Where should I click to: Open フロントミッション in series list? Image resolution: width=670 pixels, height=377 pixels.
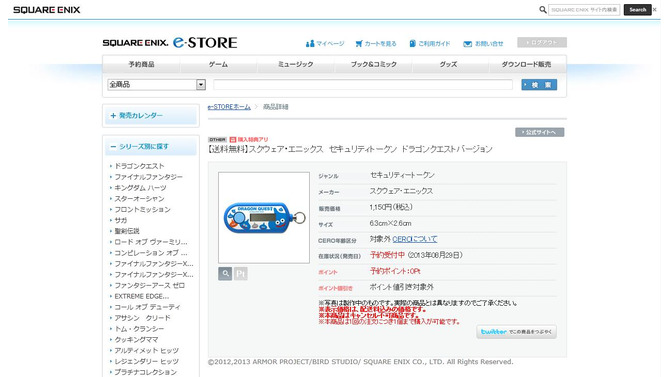[x=142, y=209]
